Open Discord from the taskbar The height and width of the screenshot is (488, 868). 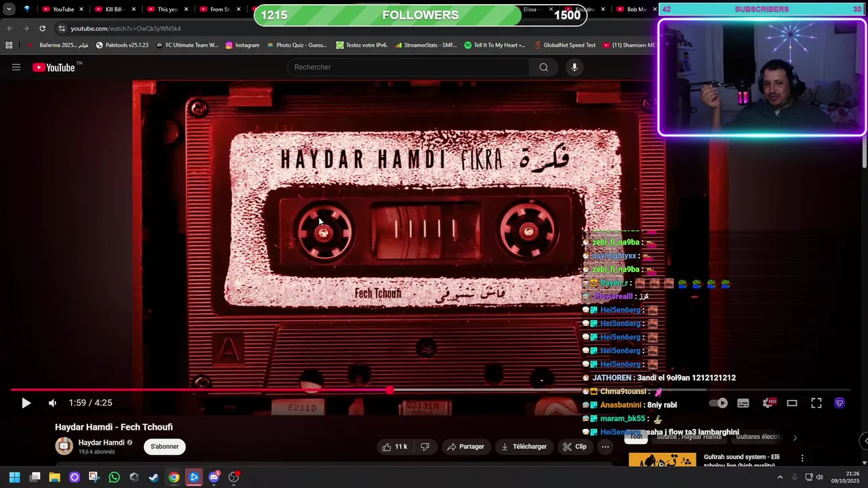coord(214,477)
